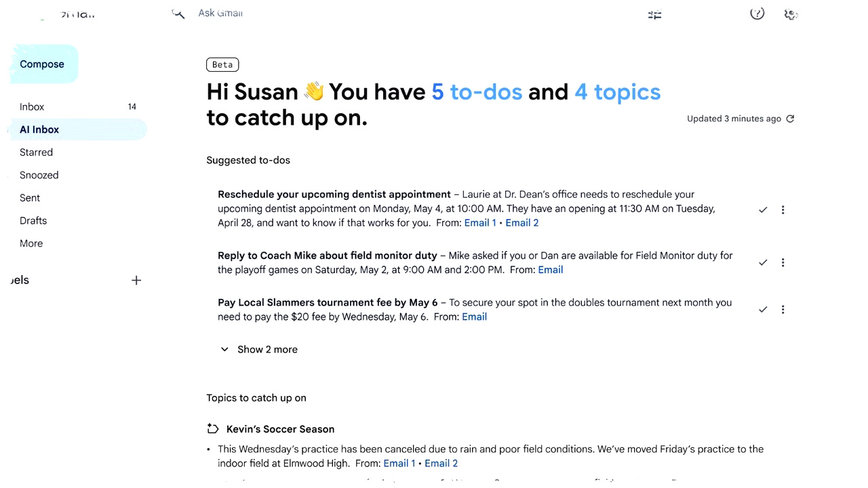Viewport: 868px width, 488px height.
Task: Click the search filter options icon
Action: click(x=654, y=14)
